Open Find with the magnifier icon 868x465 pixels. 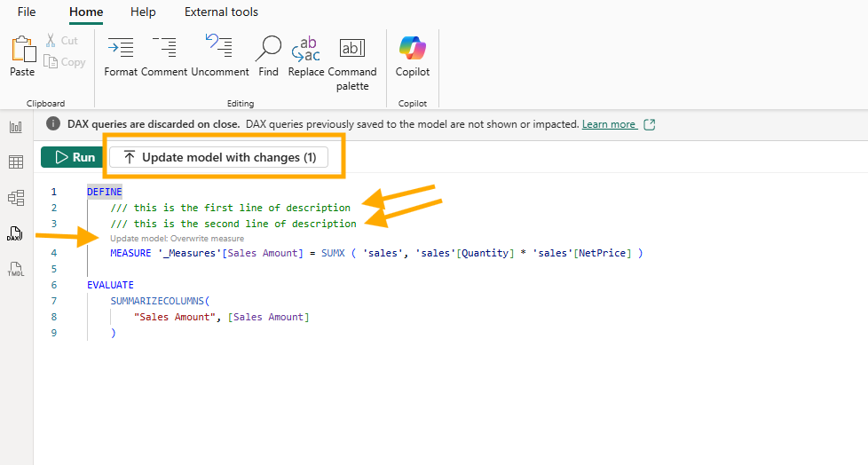pyautogui.click(x=269, y=56)
